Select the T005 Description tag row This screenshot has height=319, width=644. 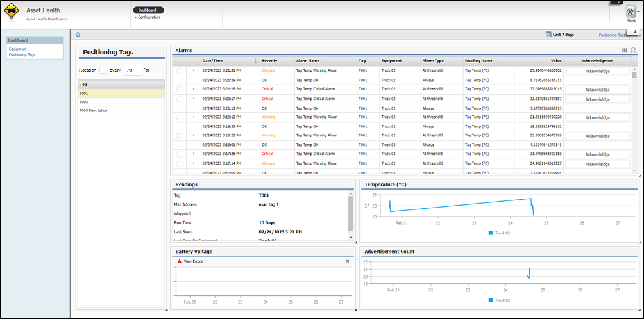[121, 110]
